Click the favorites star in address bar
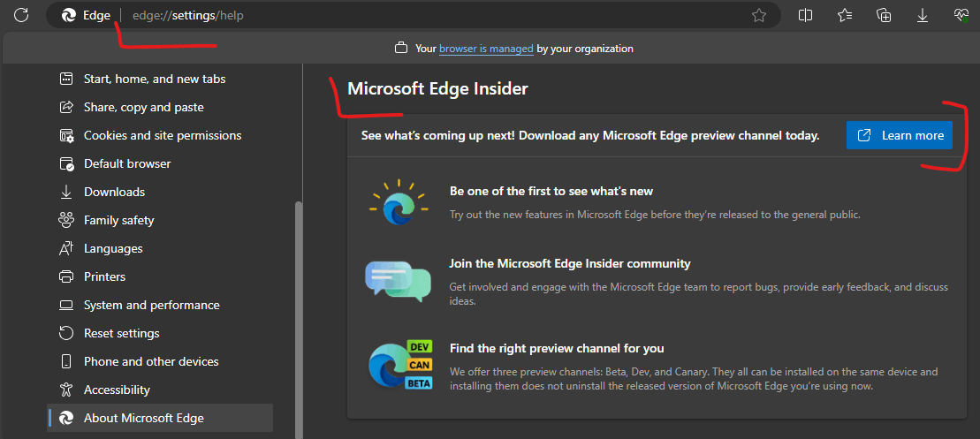This screenshot has width=980, height=439. pos(759,16)
